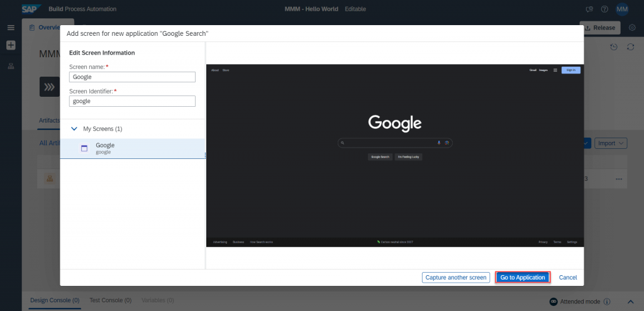
Task: Click Build Process Automation header text
Action: (x=82, y=9)
